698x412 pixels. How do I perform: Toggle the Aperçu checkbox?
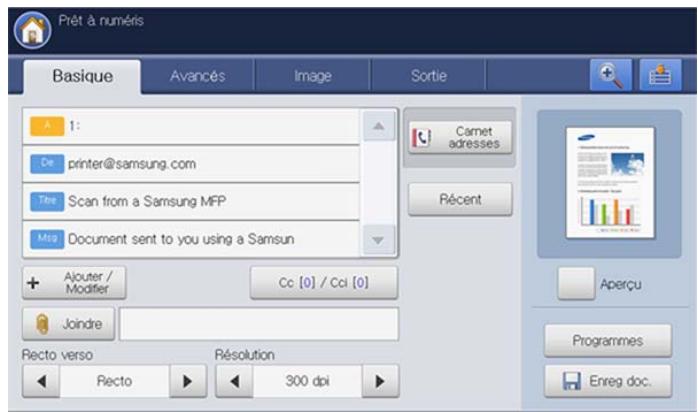[x=576, y=283]
